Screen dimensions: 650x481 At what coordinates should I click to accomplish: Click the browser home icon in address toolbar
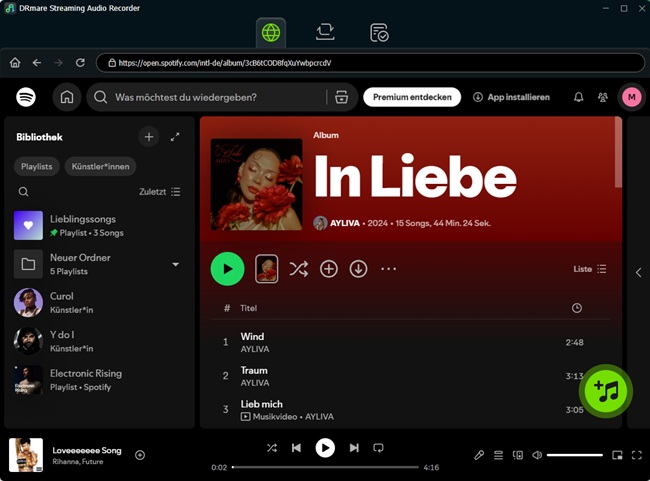15,63
